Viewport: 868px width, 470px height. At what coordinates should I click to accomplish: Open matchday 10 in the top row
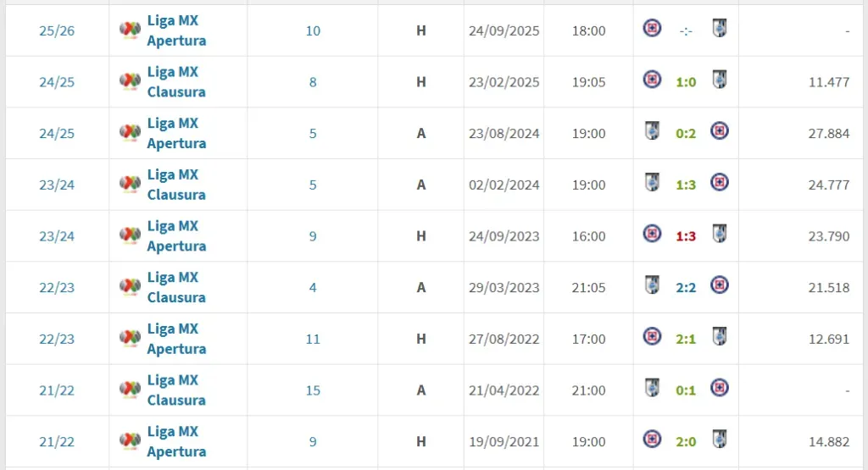point(313,31)
